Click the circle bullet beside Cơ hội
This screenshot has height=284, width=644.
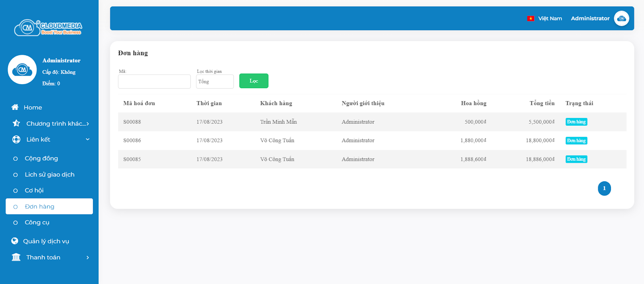(16, 191)
